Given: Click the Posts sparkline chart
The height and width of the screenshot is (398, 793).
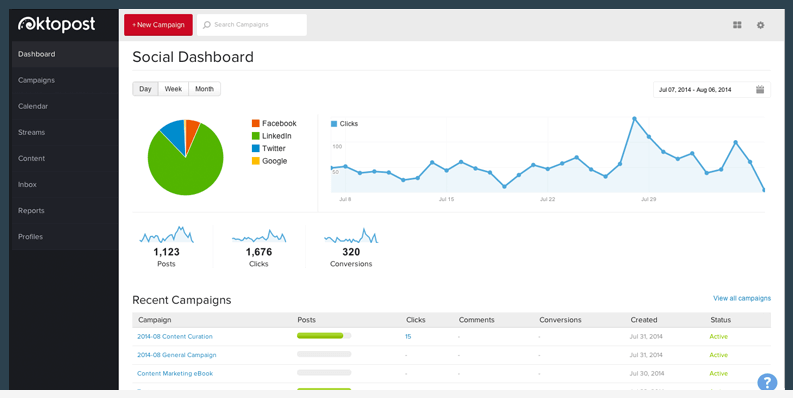Looking at the screenshot, I should click(166, 235).
